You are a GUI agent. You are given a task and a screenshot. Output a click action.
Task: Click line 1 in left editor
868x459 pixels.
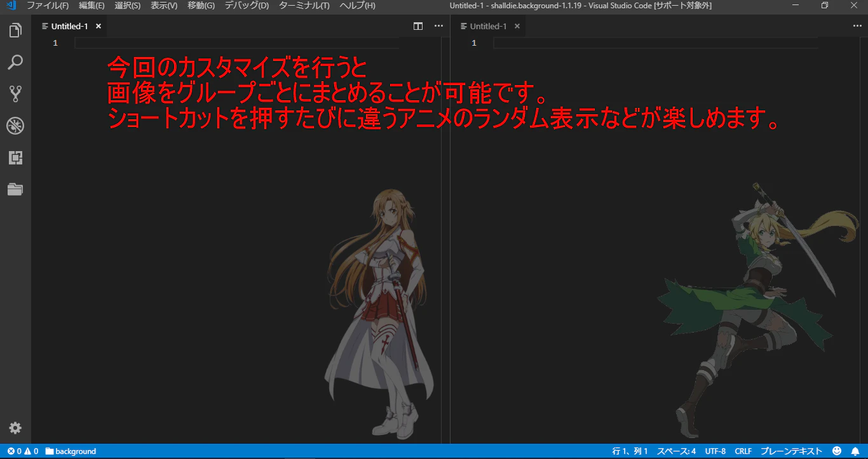coord(236,43)
